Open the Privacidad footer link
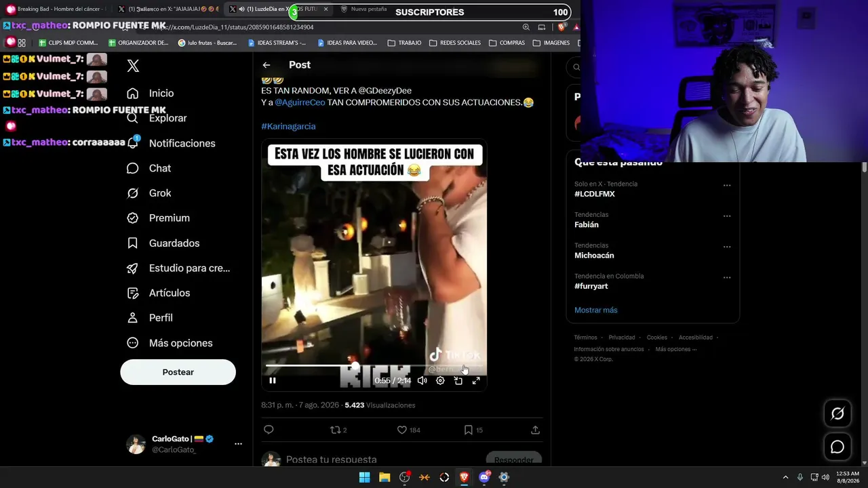868x488 pixels. point(622,338)
